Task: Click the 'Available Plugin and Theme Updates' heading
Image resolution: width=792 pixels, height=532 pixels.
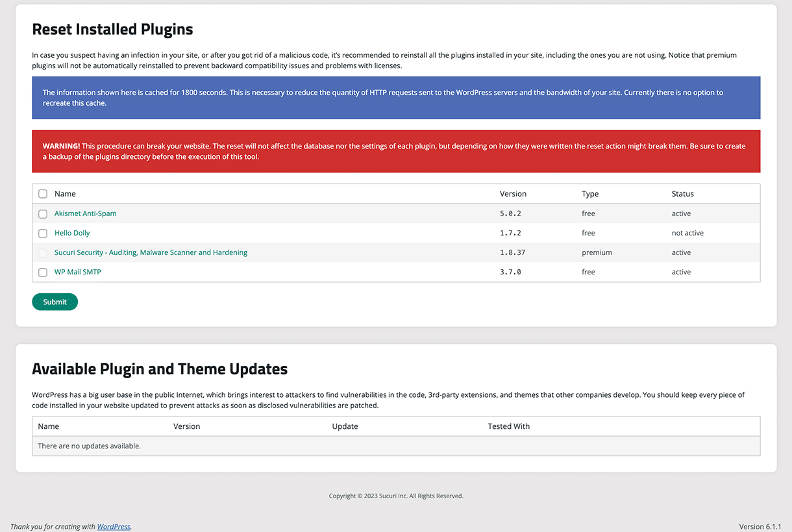Action: (x=160, y=369)
